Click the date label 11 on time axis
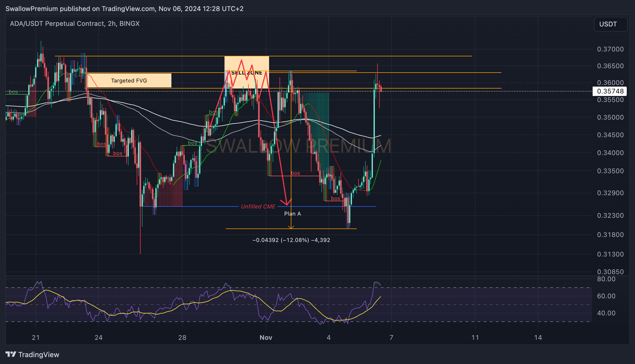This screenshot has width=635, height=364. 475,338
